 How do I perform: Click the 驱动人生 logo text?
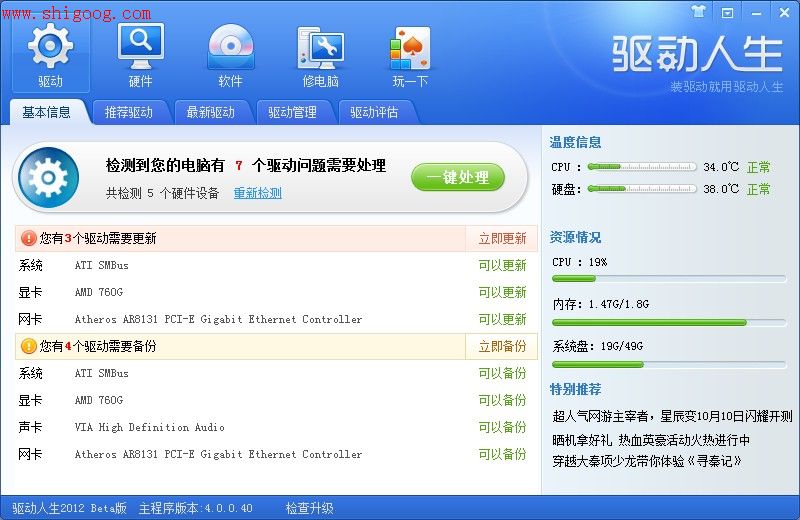(x=697, y=54)
